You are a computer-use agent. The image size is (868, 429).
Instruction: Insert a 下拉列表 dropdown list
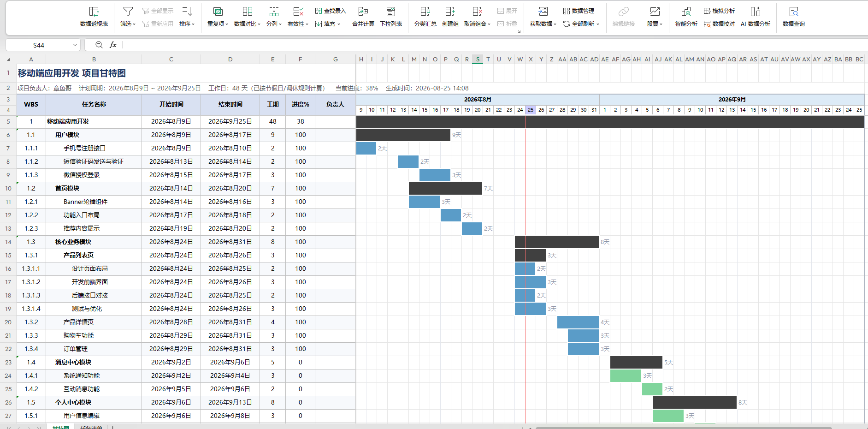point(391,17)
